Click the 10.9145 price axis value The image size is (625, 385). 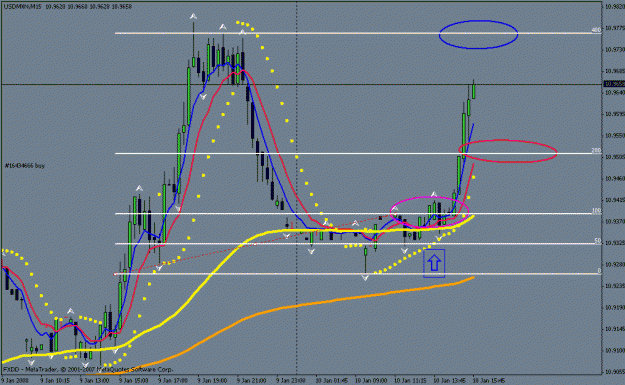[x=615, y=329]
